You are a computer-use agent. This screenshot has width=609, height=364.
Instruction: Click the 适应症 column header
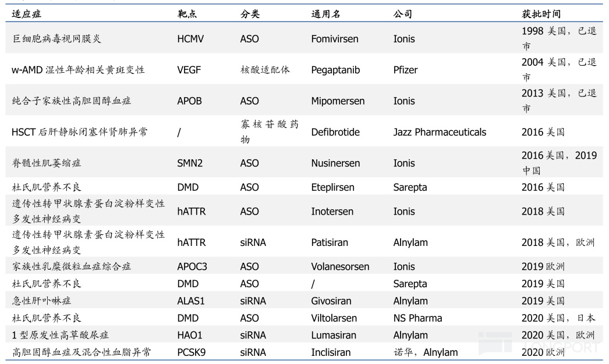tap(26, 14)
